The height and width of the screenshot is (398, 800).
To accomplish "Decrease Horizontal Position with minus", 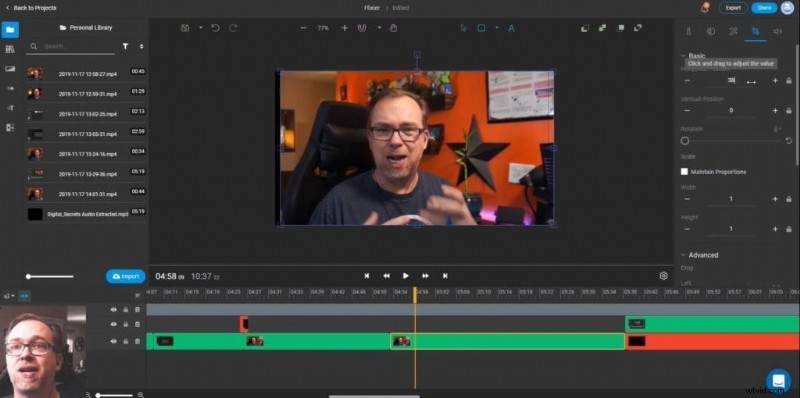I will point(687,81).
